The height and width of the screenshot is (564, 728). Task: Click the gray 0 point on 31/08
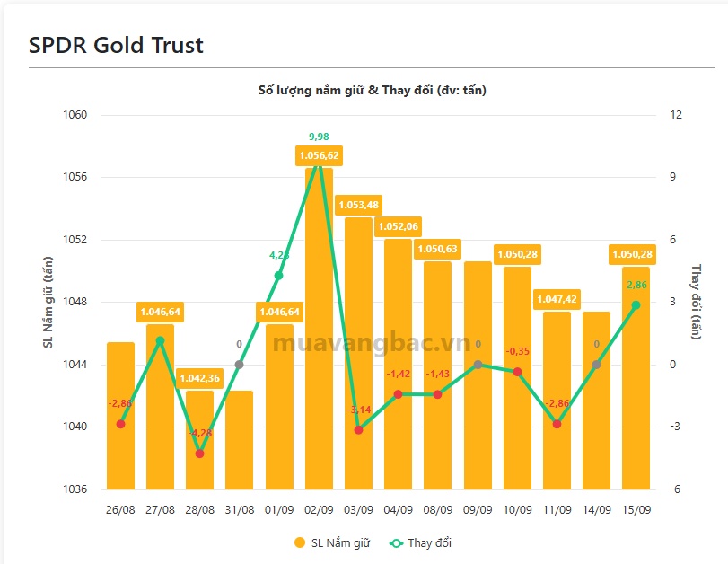[239, 365]
